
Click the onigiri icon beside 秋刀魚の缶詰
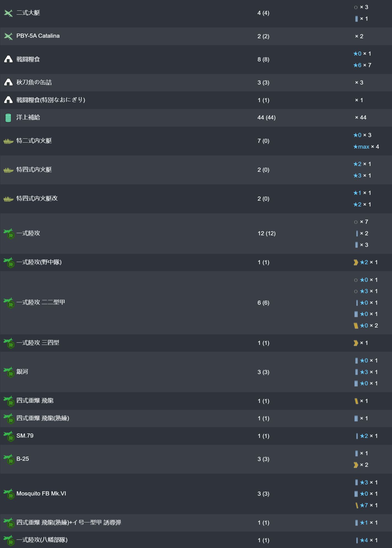9,82
